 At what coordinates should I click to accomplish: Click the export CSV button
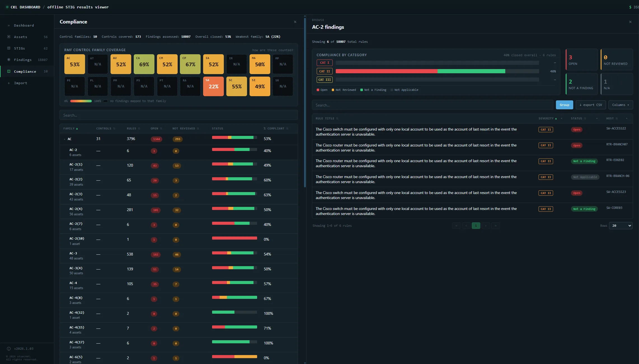590,105
